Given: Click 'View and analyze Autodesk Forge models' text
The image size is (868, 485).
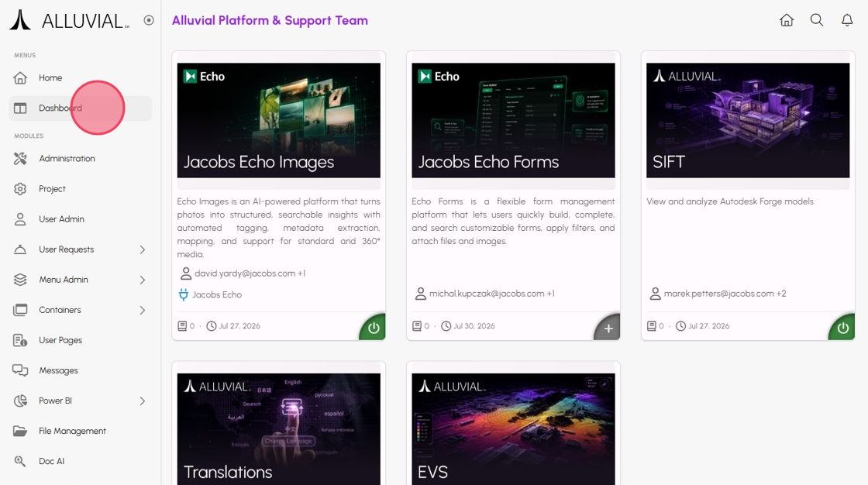Looking at the screenshot, I should tap(730, 201).
